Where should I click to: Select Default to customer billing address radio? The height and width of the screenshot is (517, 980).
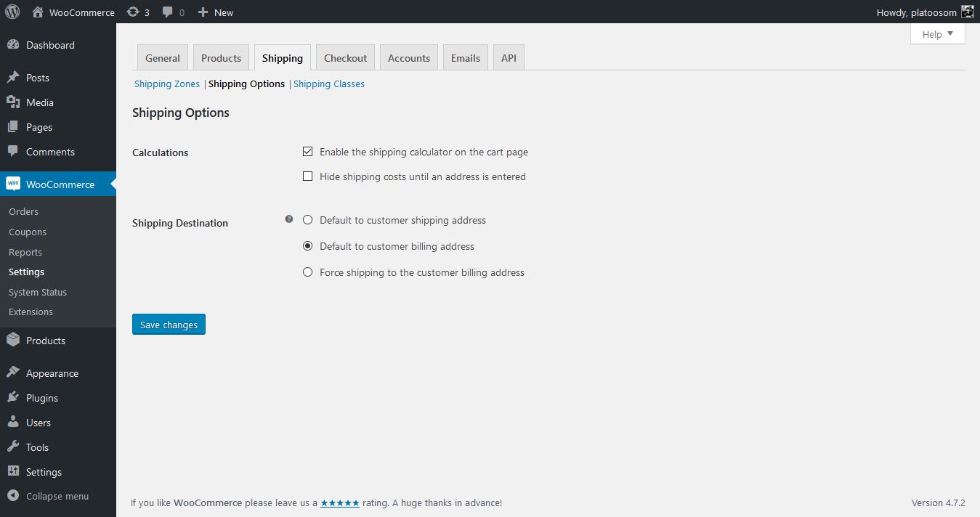(307, 246)
